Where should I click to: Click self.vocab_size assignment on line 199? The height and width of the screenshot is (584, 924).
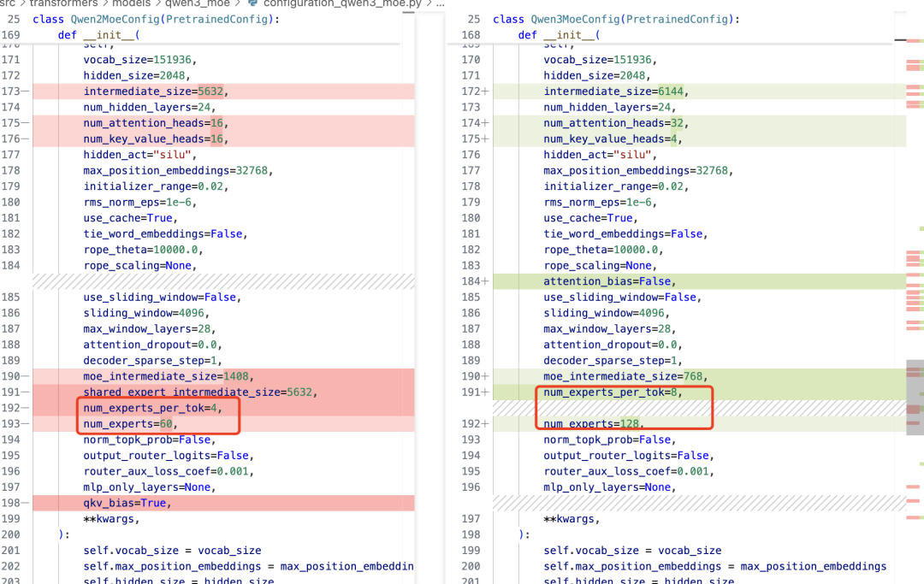coord(632,551)
